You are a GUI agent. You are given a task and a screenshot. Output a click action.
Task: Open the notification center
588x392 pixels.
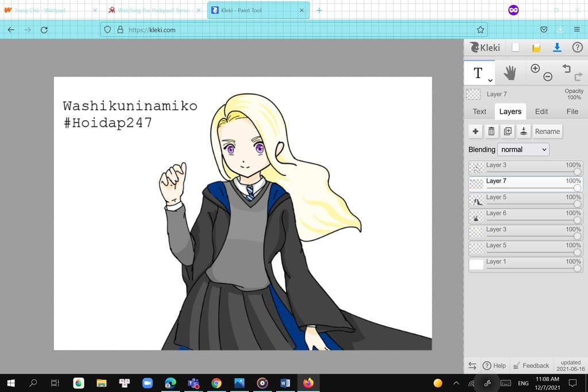(572, 383)
